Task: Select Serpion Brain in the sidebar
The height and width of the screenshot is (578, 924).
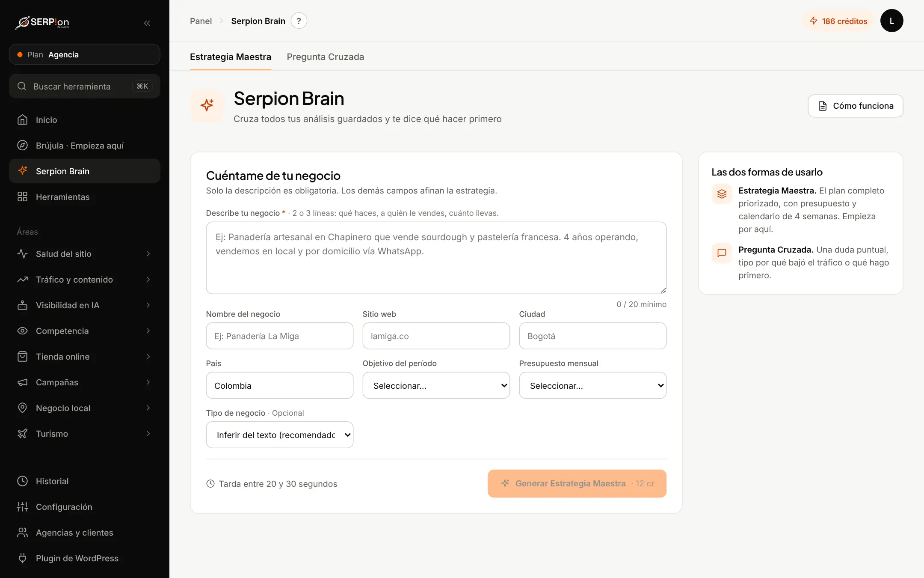Action: (84, 171)
